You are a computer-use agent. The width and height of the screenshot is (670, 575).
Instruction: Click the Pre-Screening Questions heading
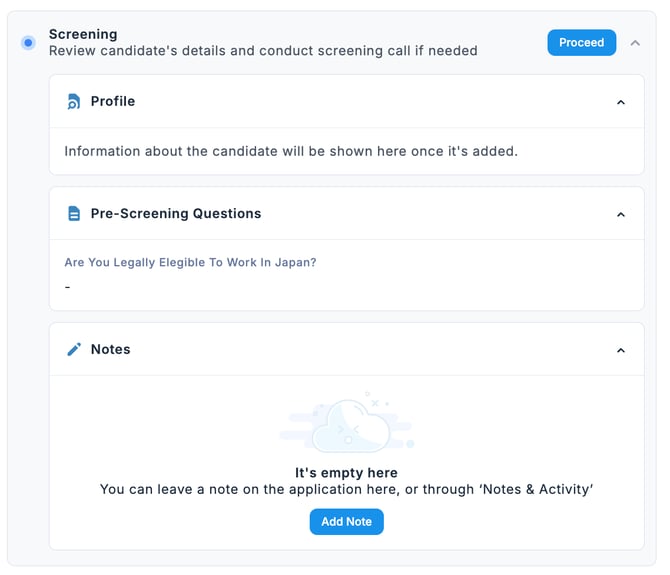175,213
